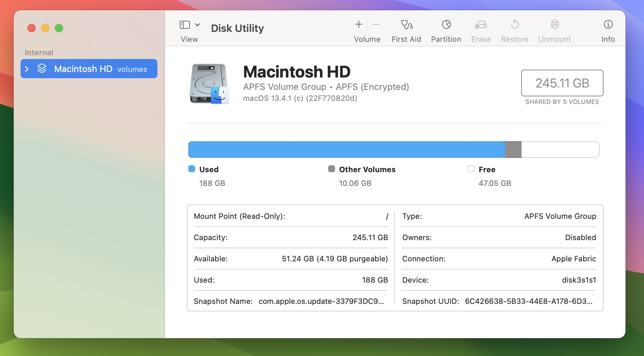Viewport: 644px width, 356px height.
Task: Select Macintosh HD in the sidebar
Action: click(84, 69)
